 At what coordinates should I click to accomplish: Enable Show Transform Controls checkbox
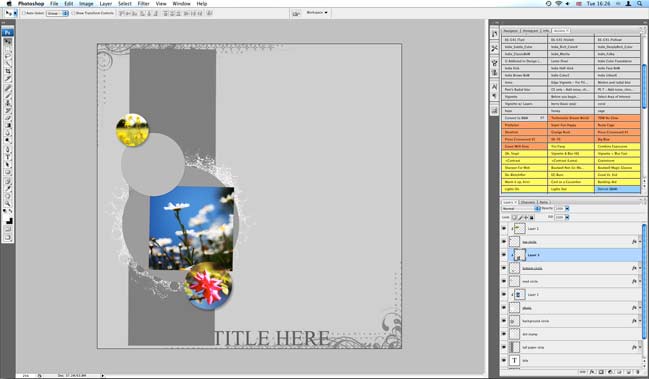(x=73, y=13)
